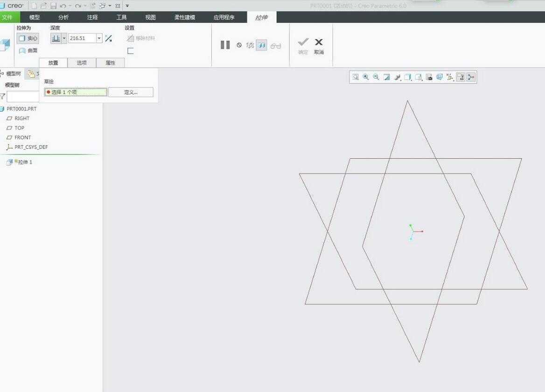Viewport: 545px width, 392px height.
Task: Open the rendering options brush icon
Action: pyautogui.click(x=397, y=77)
